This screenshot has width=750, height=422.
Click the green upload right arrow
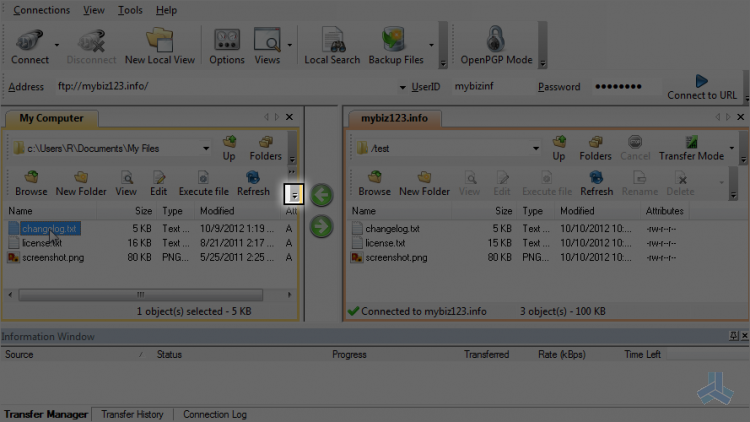click(321, 226)
